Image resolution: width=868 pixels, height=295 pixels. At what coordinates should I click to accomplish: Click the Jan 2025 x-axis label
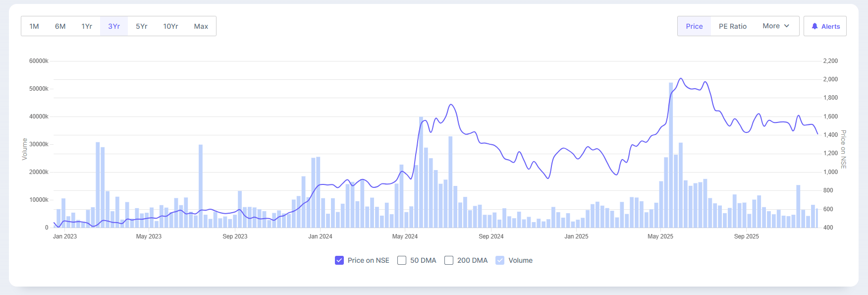[576, 236]
